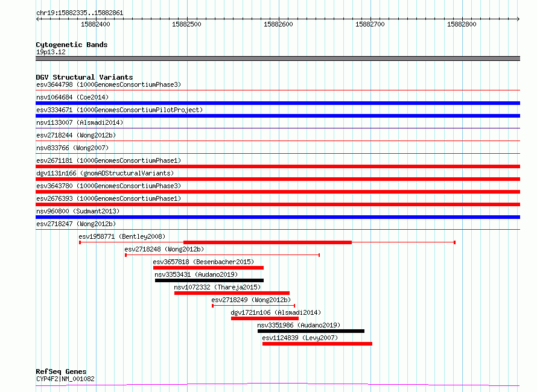Open the nsv1072332 (Thareja2015) label
Screen dimensions: 537x392
coord(217,287)
